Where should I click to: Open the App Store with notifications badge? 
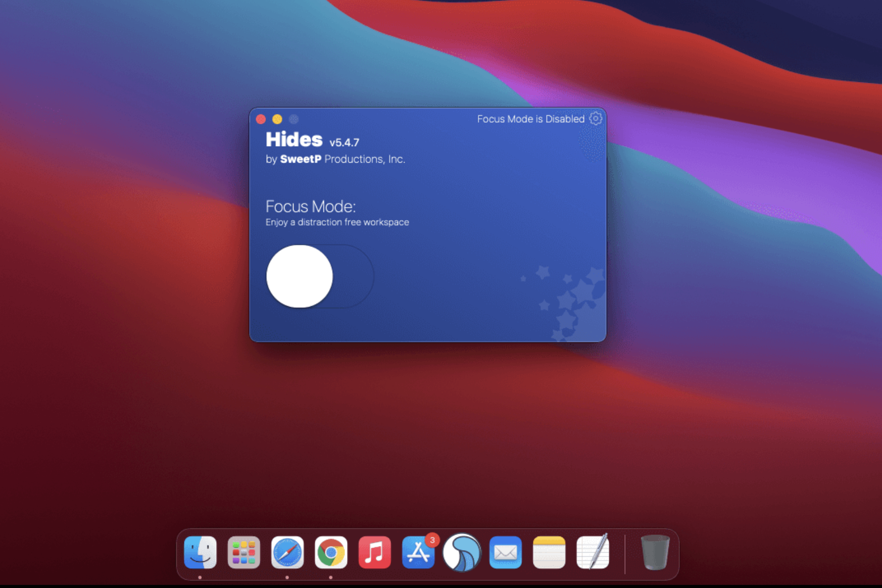[x=419, y=552]
